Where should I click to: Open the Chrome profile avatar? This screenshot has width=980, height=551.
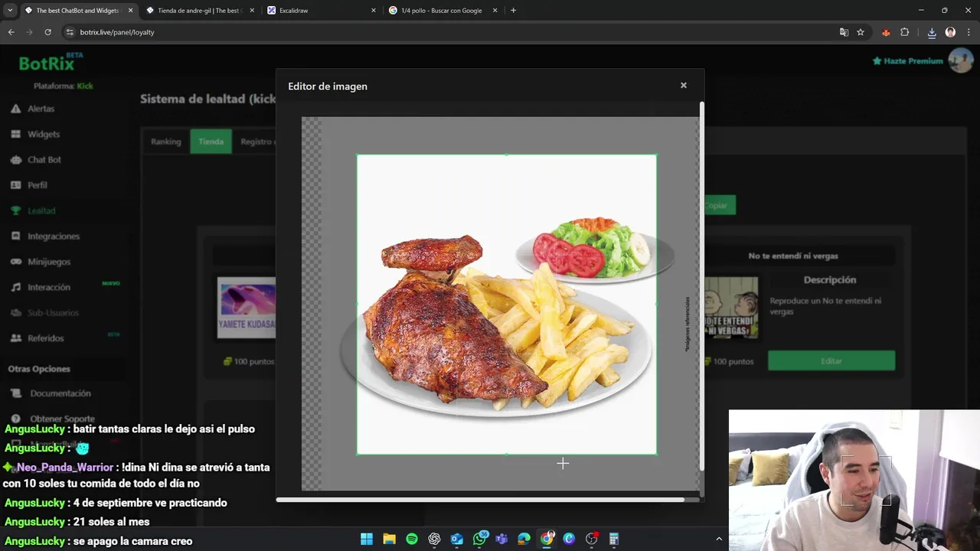950,32
